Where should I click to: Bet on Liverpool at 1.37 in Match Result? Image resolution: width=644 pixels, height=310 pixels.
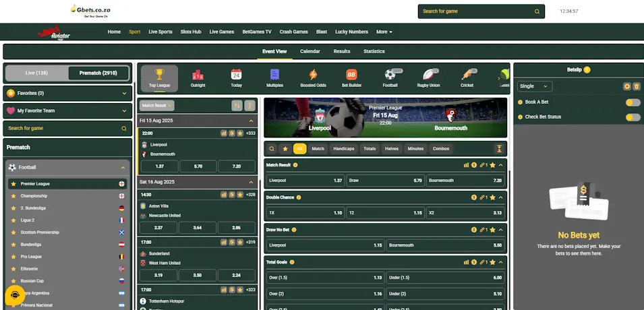[305, 180]
